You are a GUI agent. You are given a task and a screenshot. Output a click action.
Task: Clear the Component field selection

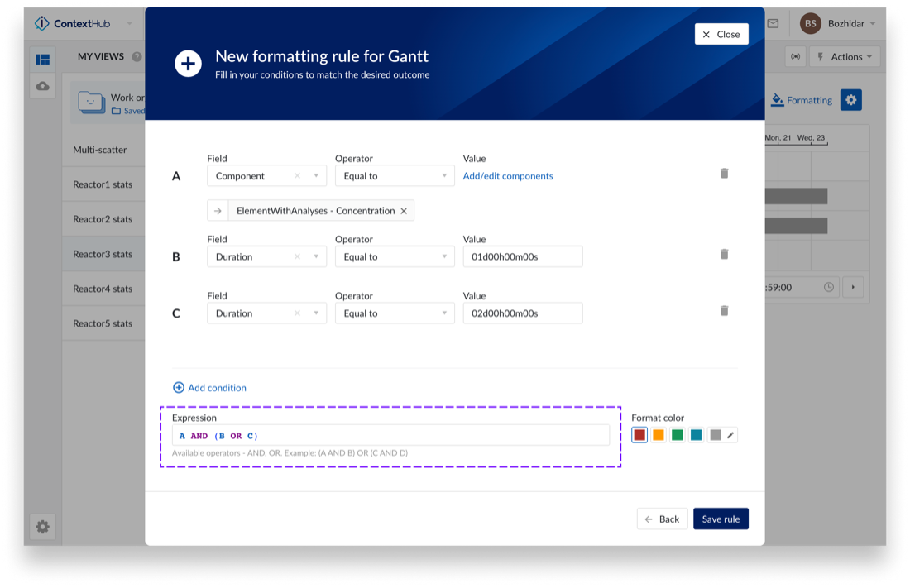coord(298,176)
